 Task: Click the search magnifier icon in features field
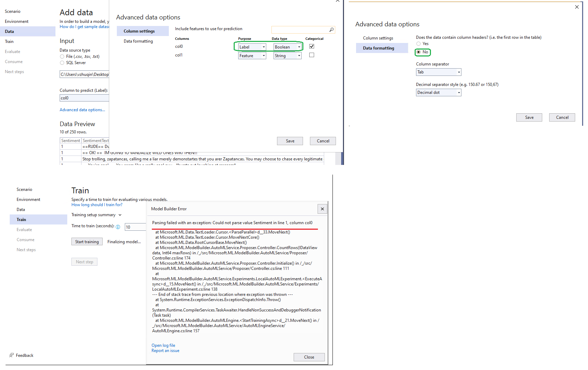(331, 30)
